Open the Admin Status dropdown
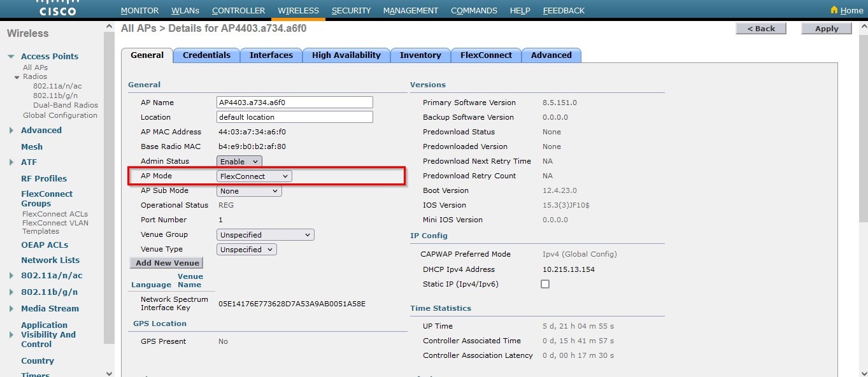The image size is (868, 377). pyautogui.click(x=239, y=162)
